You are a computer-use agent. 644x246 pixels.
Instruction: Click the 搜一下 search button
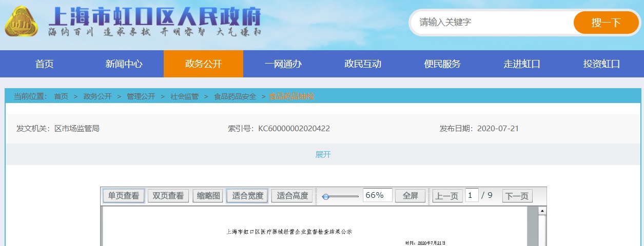pos(606,23)
